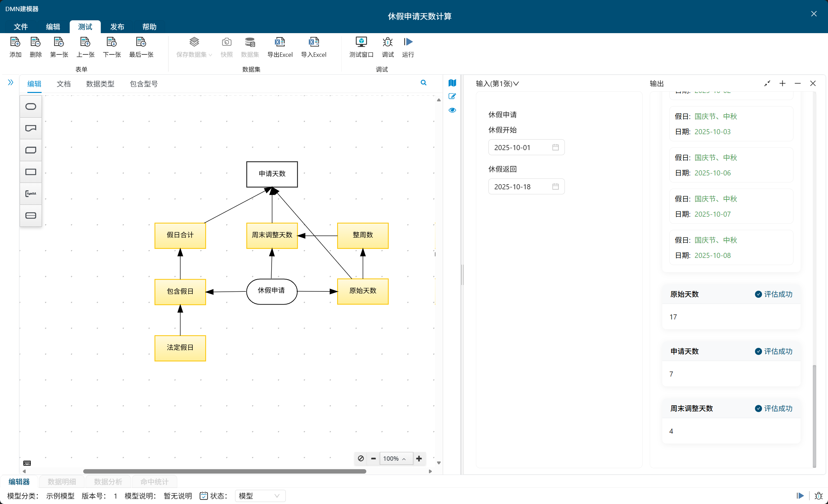The width and height of the screenshot is (828, 504).
Task: Click the Import Excel (导入Excel) icon
Action: 314,42
